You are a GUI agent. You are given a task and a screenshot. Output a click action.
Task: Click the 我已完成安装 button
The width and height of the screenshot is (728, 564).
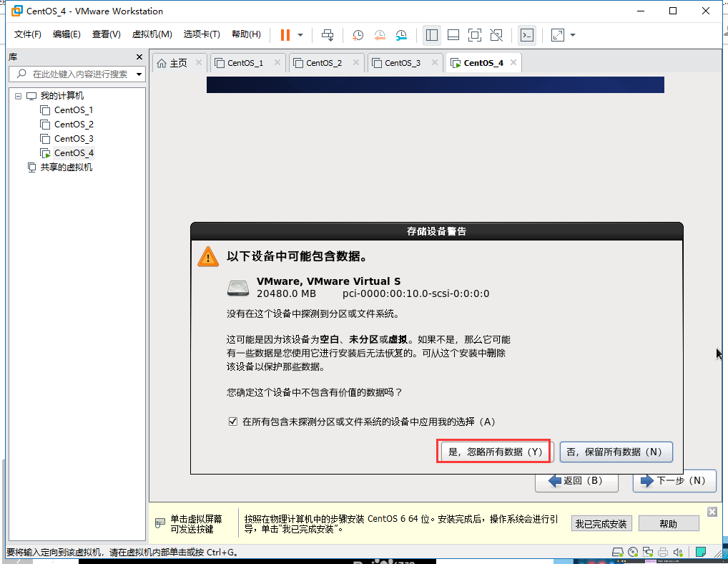pyautogui.click(x=601, y=524)
